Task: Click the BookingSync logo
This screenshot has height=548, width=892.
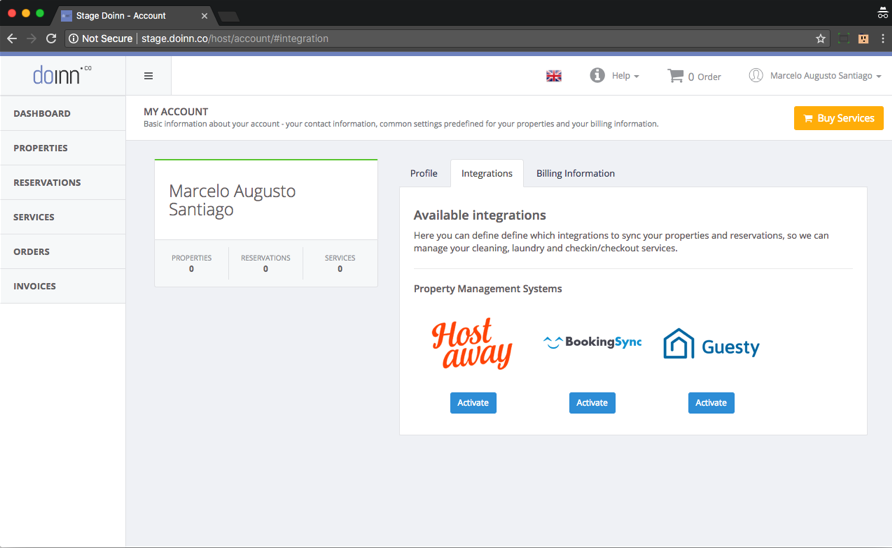Action: click(x=592, y=342)
